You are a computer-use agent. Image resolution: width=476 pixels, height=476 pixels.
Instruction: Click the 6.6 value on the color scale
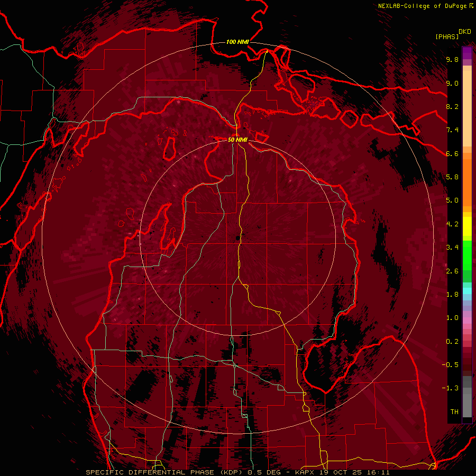tap(452, 153)
